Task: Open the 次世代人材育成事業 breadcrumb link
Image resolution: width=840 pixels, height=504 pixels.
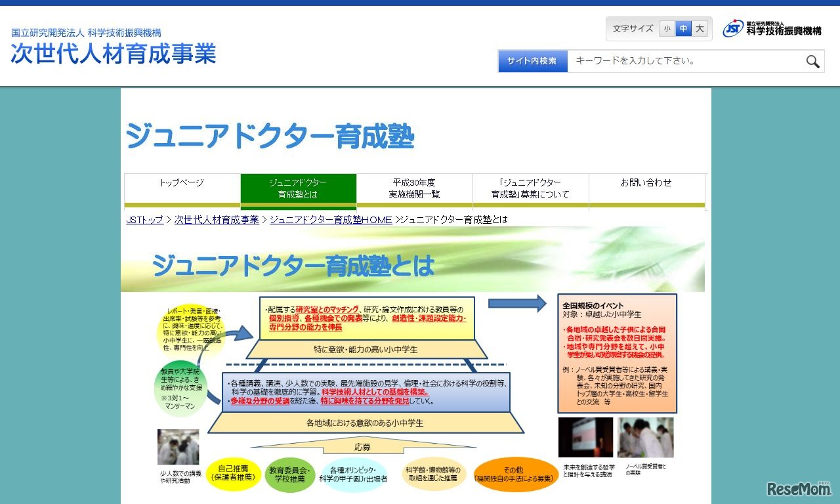Action: (x=217, y=220)
